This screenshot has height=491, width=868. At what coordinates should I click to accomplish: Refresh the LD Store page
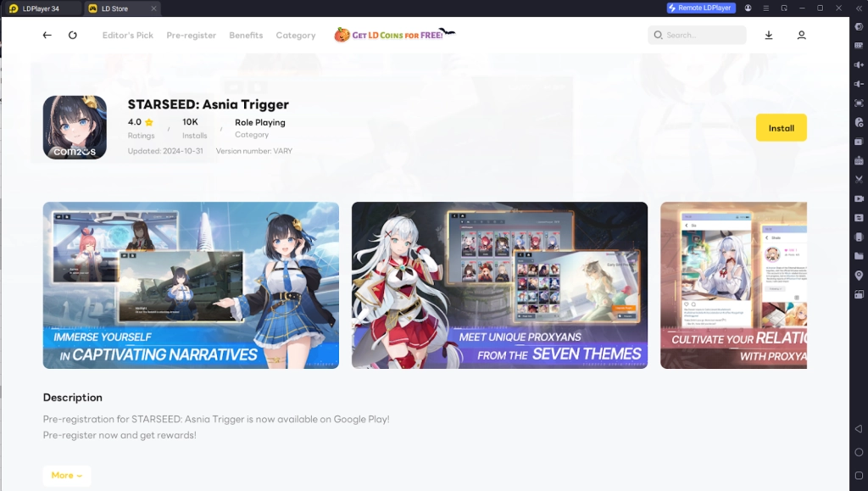click(73, 35)
